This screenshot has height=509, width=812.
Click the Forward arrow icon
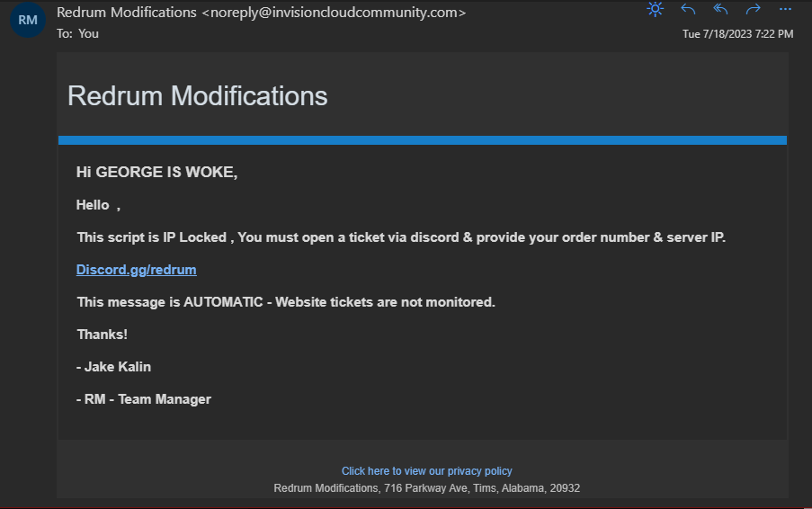753,10
